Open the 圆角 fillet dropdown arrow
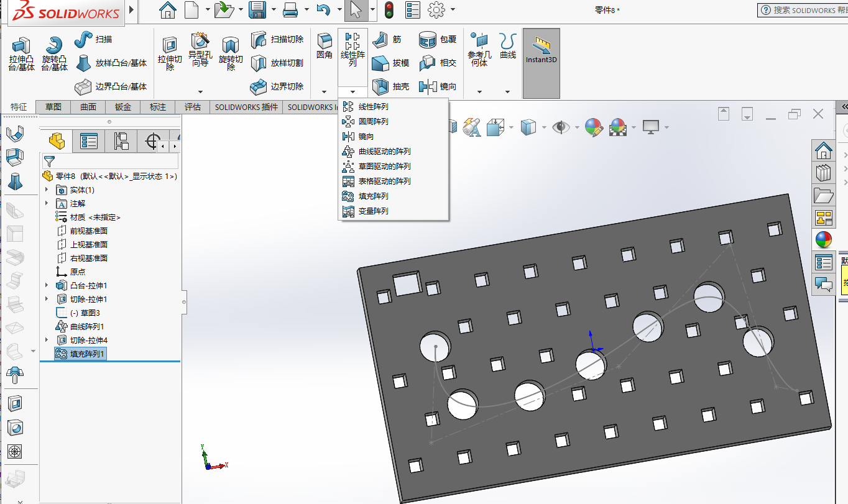 [x=325, y=92]
